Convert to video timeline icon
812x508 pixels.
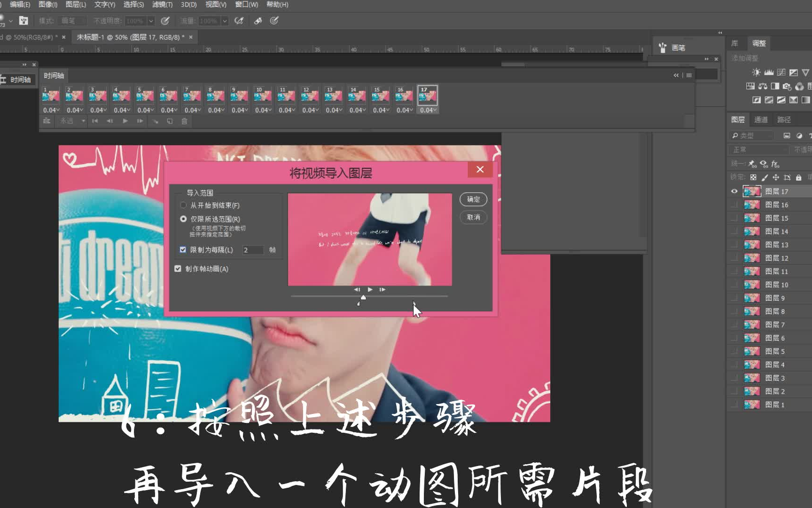point(47,121)
